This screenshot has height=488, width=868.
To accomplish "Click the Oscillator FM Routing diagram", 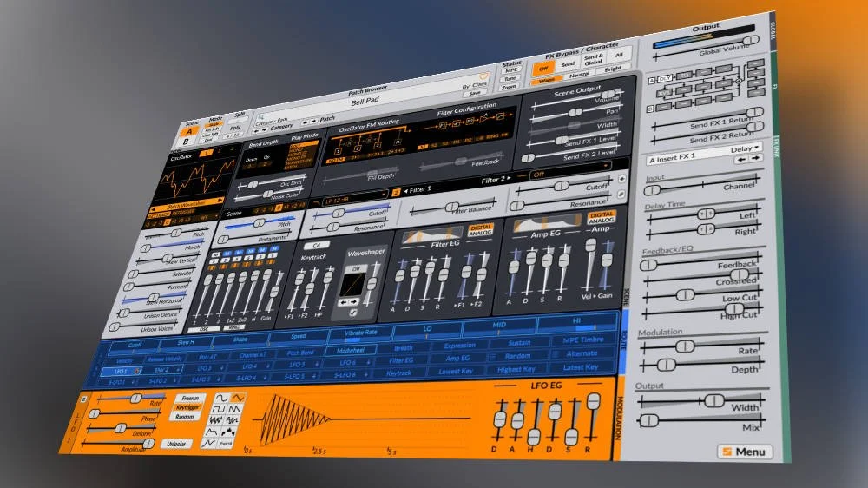I will coord(367,143).
